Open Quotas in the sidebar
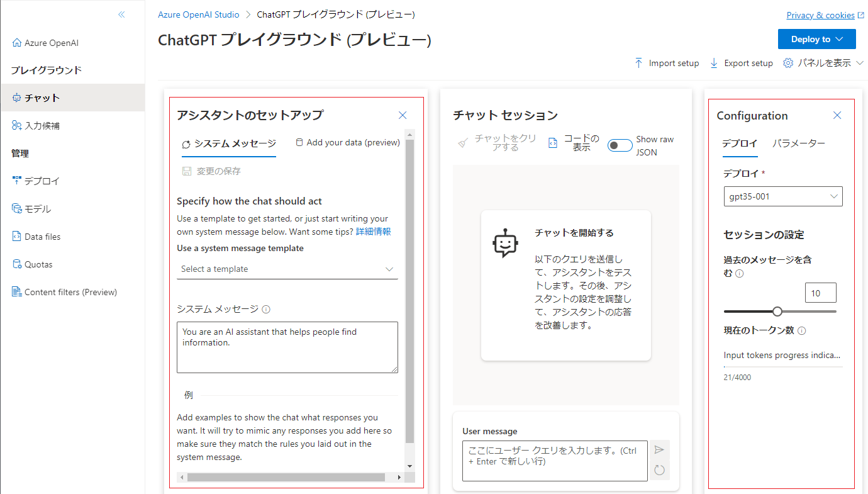 click(x=72, y=264)
